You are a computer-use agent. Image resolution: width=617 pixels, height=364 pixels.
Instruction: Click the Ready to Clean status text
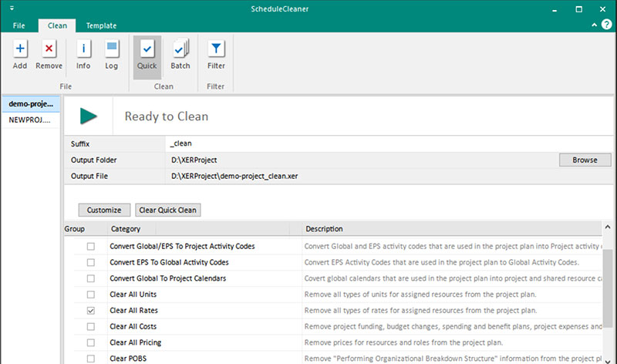point(167,116)
